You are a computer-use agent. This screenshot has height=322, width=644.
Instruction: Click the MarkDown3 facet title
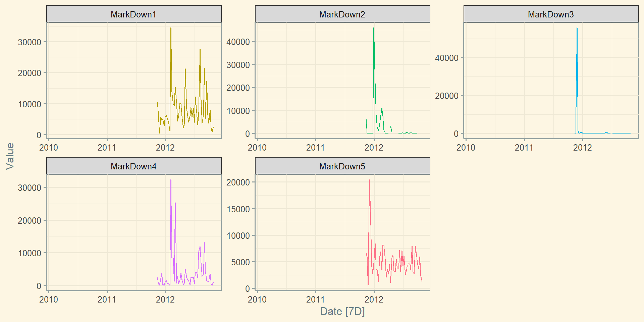551,14
